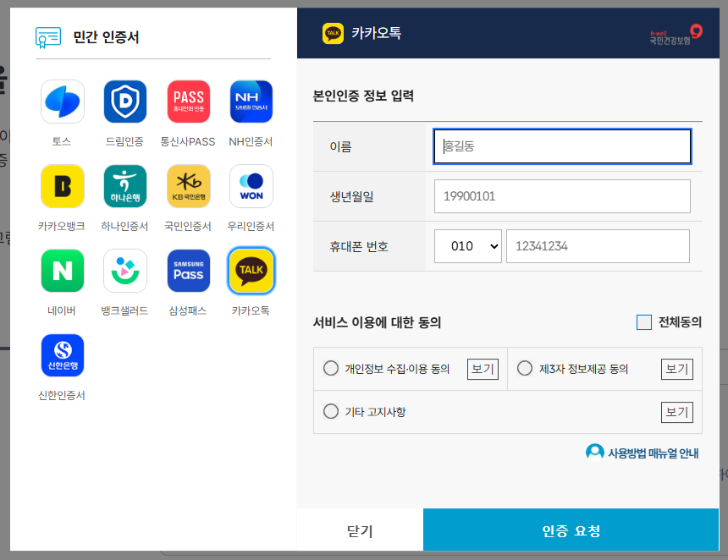This screenshot has height=560, width=728.
Task: Click the 민간 인증서 certificate header icon
Action: click(x=48, y=37)
